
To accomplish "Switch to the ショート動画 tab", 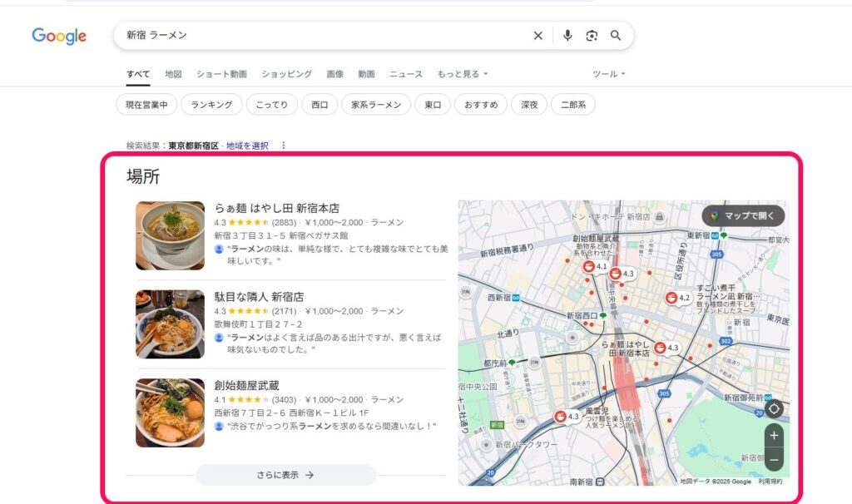I will point(221,74).
